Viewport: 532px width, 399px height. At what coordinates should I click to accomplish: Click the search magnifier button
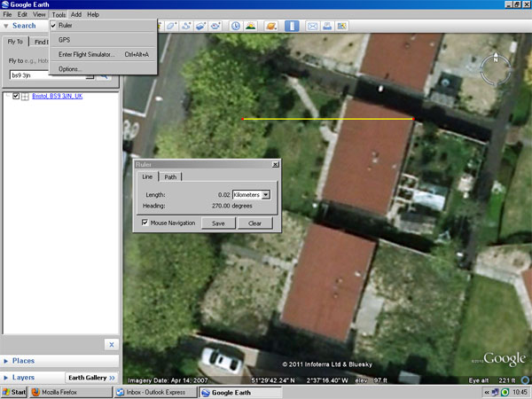tap(103, 76)
